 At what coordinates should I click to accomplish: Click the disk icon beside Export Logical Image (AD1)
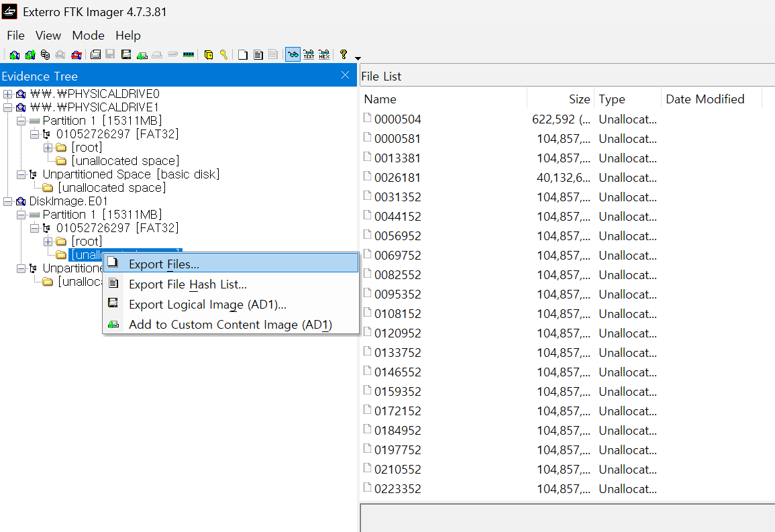coord(113,303)
